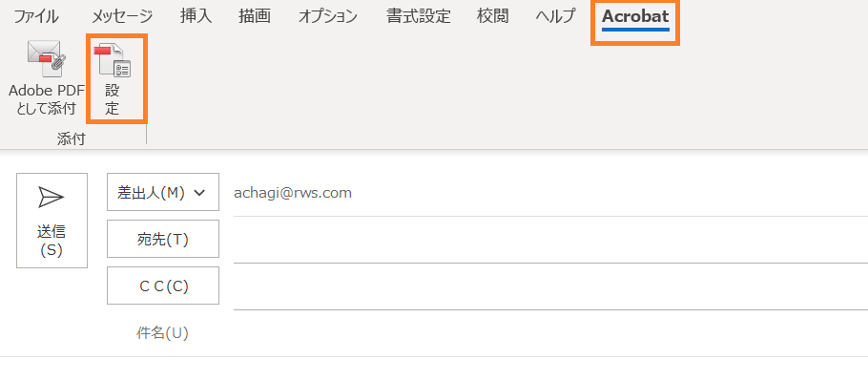Viewport: 868px width, 381px height.
Task: Click the CC(C) button
Action: (x=163, y=286)
